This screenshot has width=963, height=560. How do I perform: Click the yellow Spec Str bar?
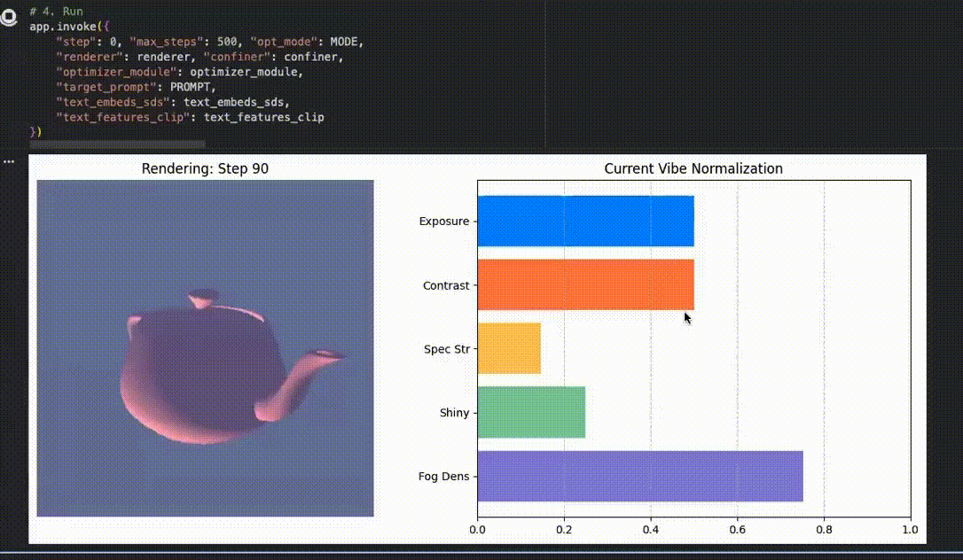(509, 348)
